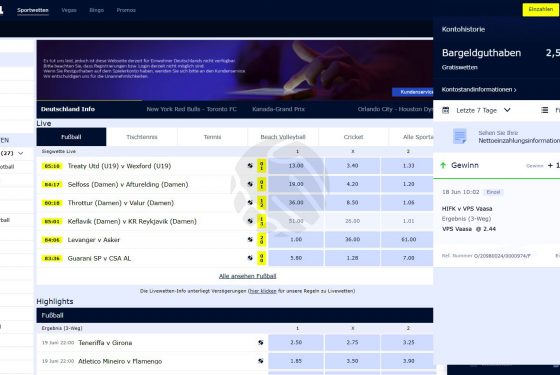Open Teneriffa v Girona match
The height and width of the screenshot is (375, 560).
(105, 343)
